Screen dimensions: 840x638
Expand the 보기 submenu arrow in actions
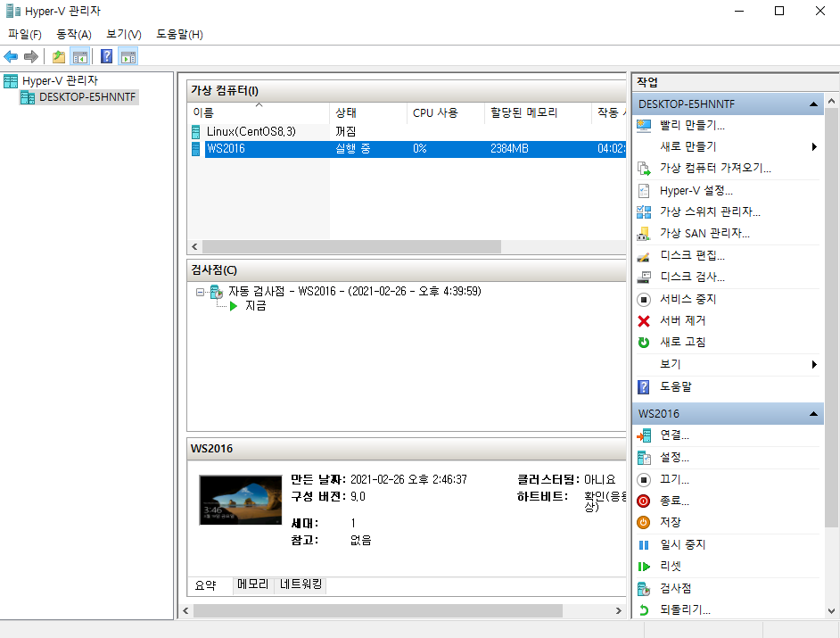(x=814, y=365)
